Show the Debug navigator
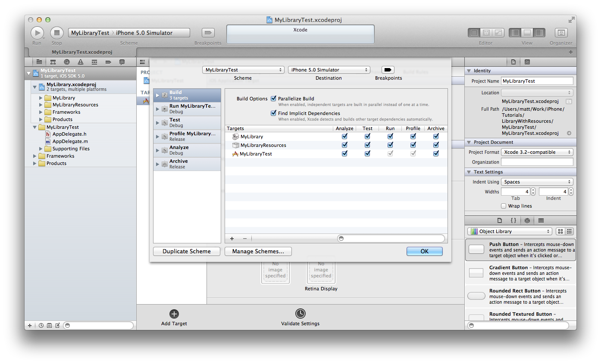 pyautogui.click(x=94, y=62)
